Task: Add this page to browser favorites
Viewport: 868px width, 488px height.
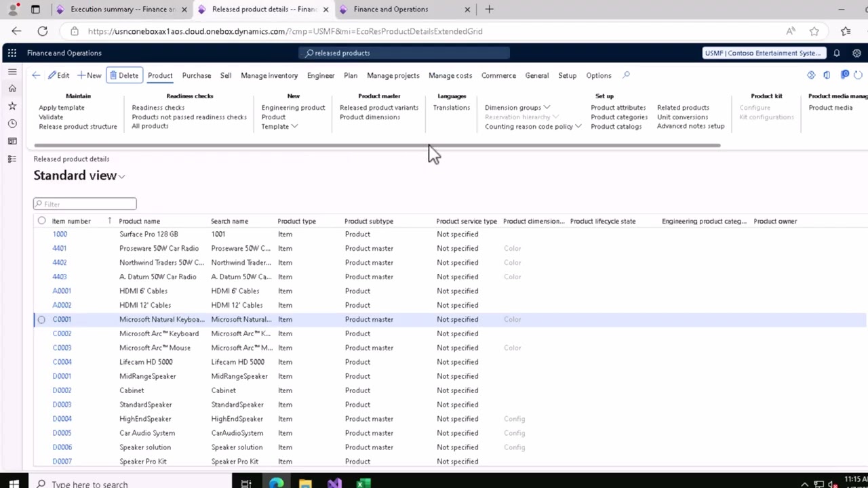Action: (814, 31)
